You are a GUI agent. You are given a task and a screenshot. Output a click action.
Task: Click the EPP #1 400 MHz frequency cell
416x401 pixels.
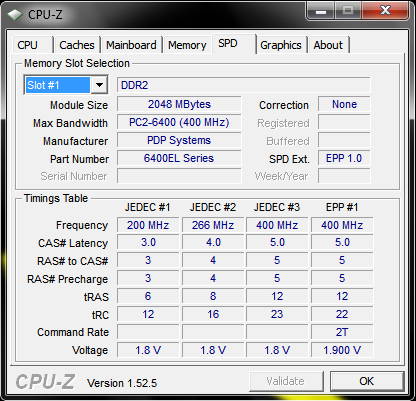click(x=342, y=225)
